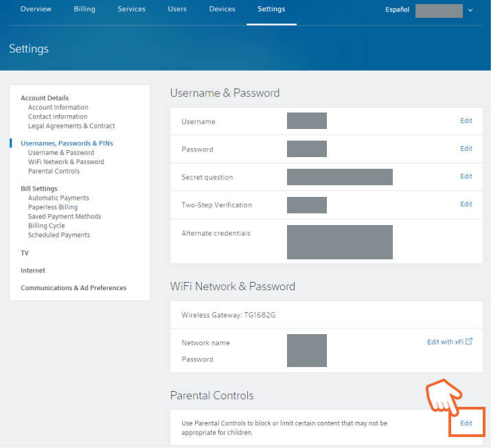491x448 pixels.
Task: Expand the TV section in sidebar
Action: tap(25, 253)
